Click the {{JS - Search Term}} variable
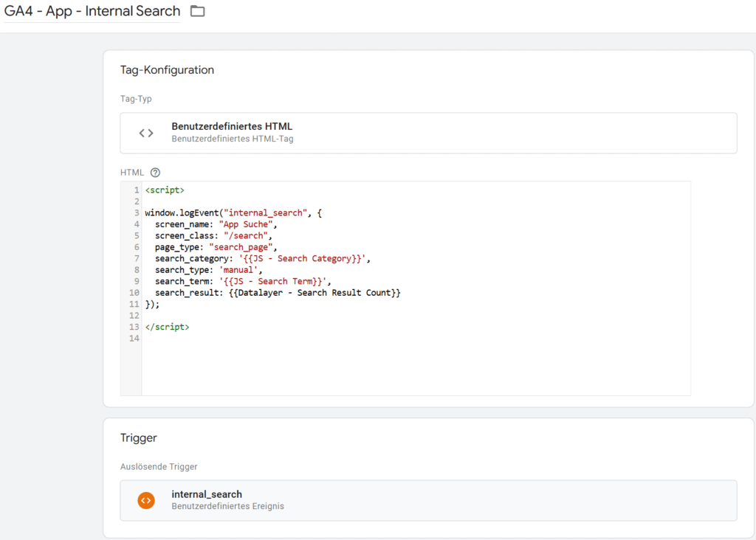This screenshot has height=540, width=756. coord(275,281)
